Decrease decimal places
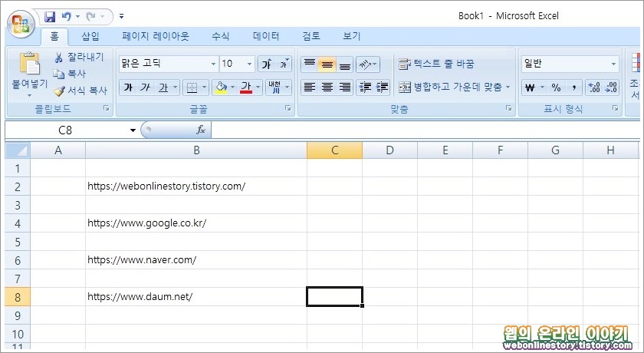 (611, 87)
